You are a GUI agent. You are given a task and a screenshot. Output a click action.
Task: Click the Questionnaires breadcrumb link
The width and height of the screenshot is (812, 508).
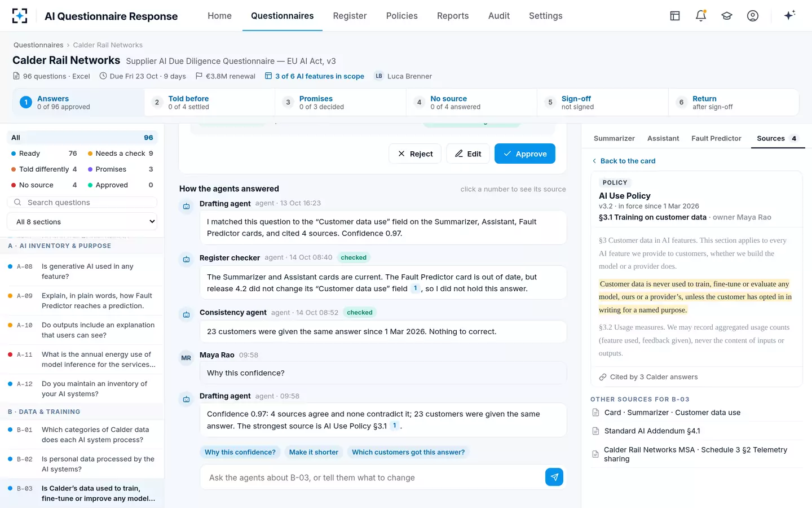[38, 45]
